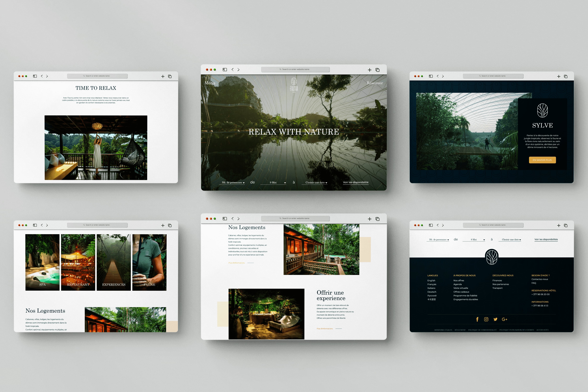Image resolution: width=588 pixels, height=392 pixels.
Task: Click the tabs overview icon in the Time to Relax window
Action: click(x=170, y=76)
